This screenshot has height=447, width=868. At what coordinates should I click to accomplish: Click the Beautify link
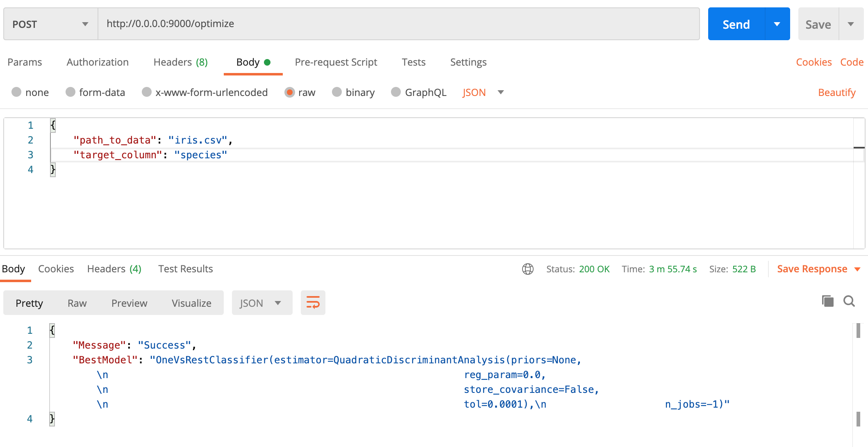pos(836,93)
